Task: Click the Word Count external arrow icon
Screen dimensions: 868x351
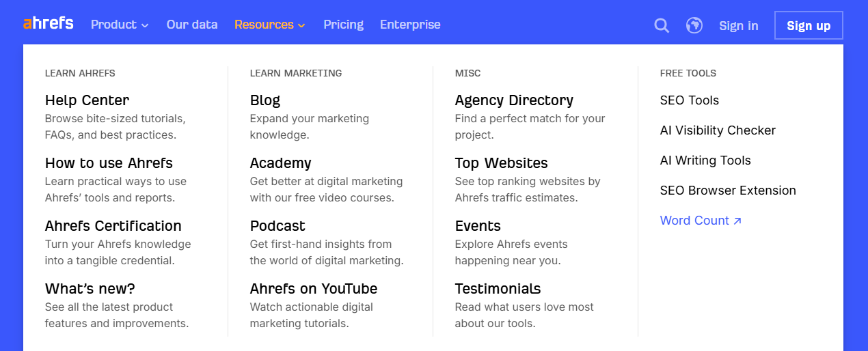Action: tap(737, 221)
